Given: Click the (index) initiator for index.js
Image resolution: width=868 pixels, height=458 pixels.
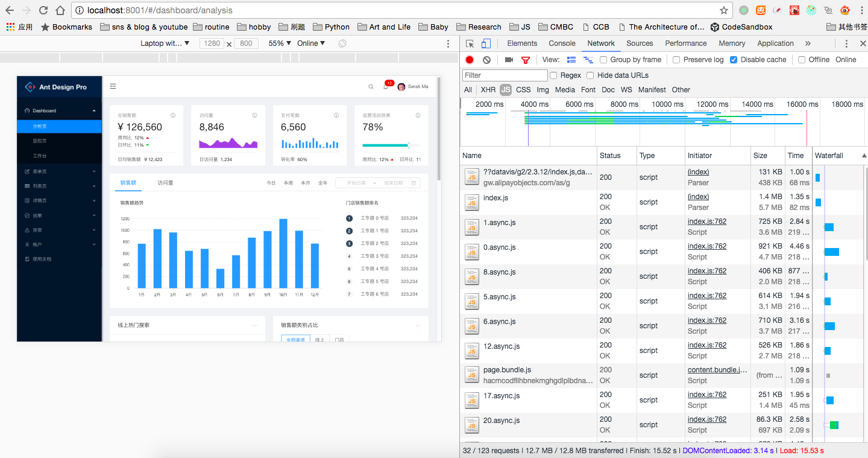Looking at the screenshot, I should 698,197.
